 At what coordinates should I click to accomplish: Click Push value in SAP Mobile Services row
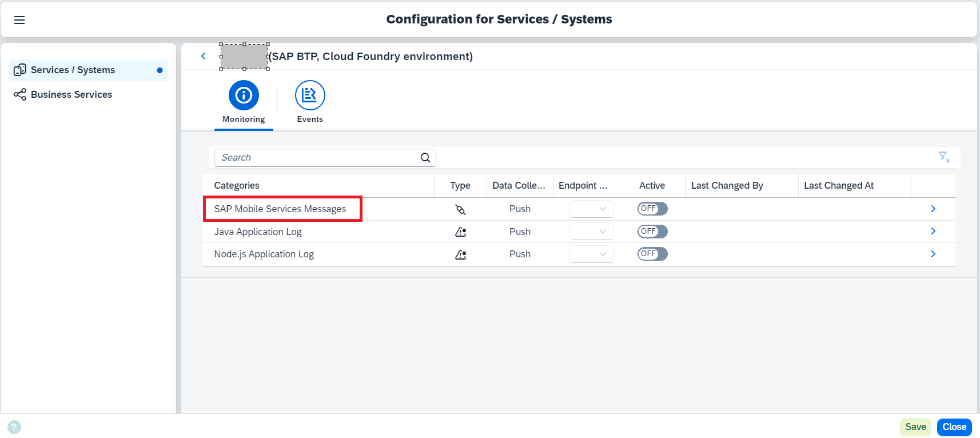pos(520,209)
